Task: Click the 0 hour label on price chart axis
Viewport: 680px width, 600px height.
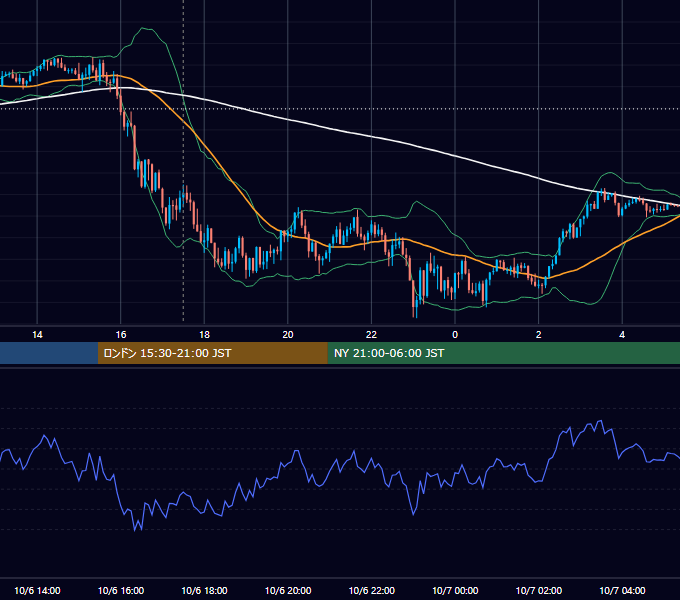Action: click(x=455, y=335)
